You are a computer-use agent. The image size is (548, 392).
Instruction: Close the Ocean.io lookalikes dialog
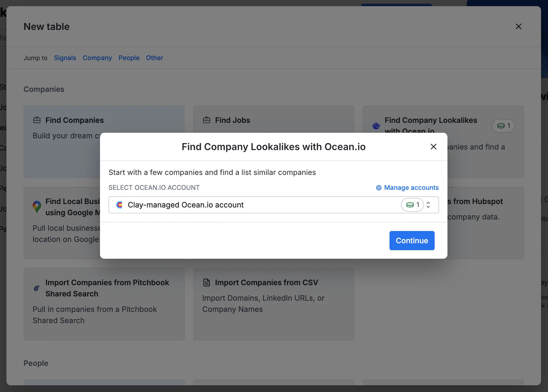click(433, 147)
